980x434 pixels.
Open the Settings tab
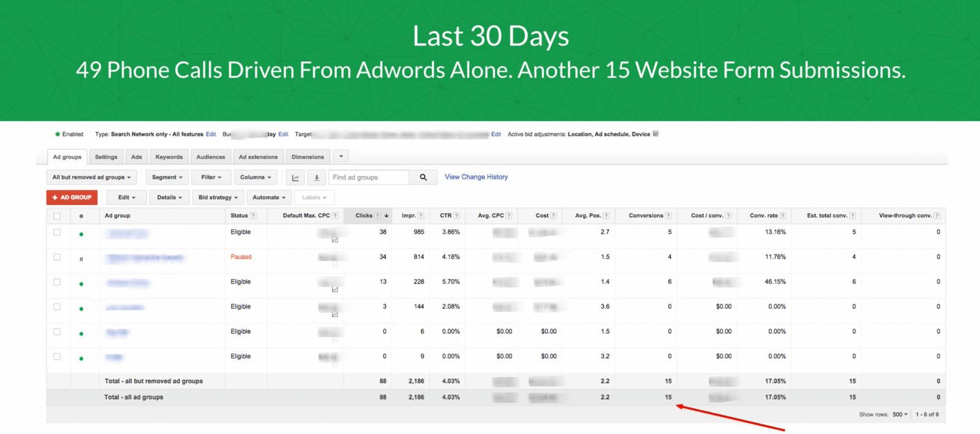coord(106,157)
